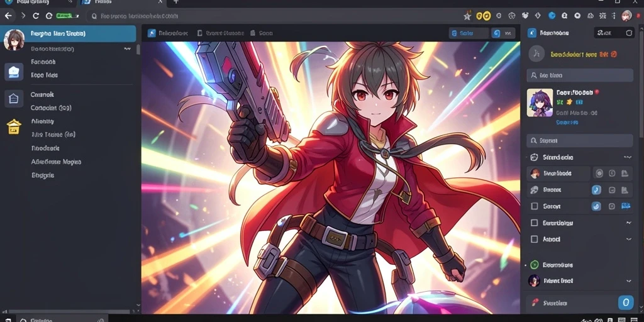Focus the lower search field in the right panel

[579, 140]
